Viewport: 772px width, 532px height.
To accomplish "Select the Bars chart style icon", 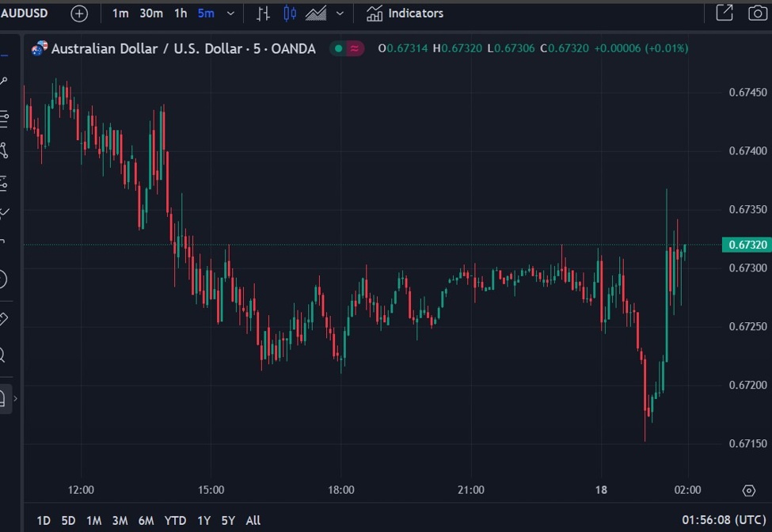I will 263,13.
